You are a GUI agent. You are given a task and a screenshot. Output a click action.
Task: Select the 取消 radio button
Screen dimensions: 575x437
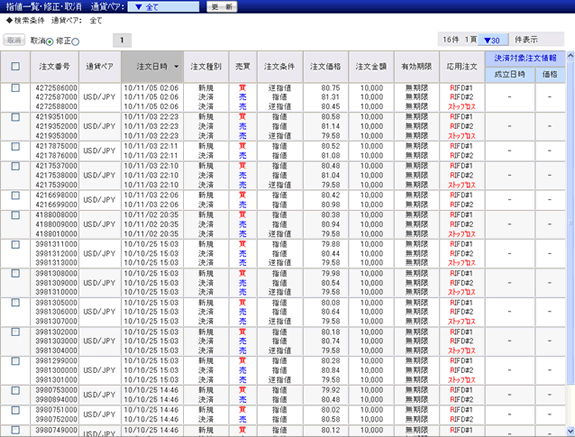coord(50,42)
